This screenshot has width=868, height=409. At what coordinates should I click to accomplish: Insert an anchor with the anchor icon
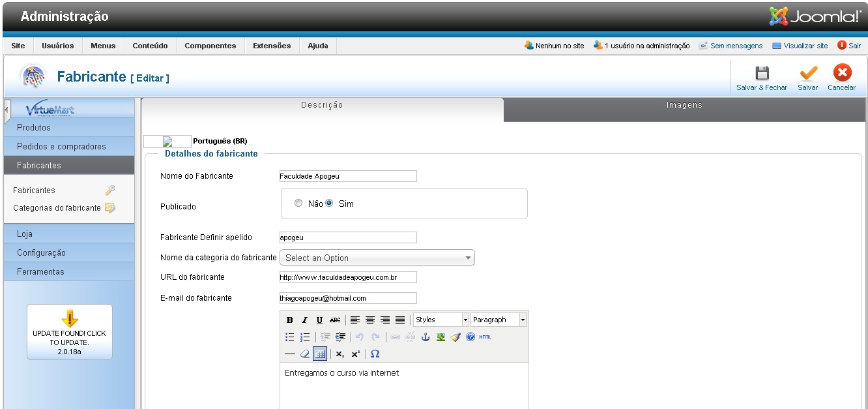tap(426, 337)
